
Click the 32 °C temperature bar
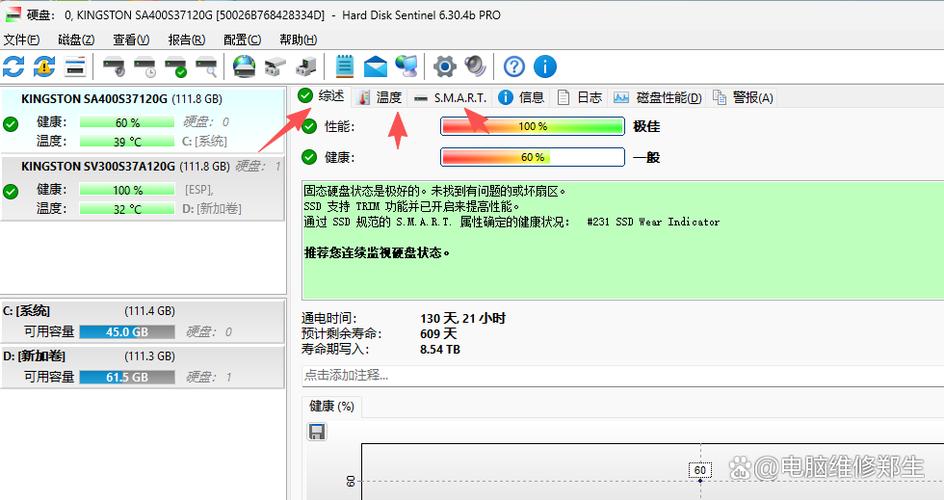coord(127,209)
